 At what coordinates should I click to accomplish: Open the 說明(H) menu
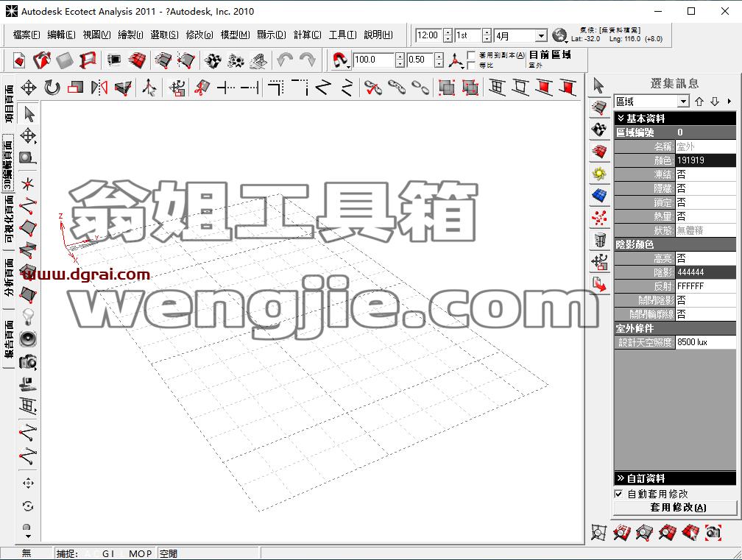point(378,35)
